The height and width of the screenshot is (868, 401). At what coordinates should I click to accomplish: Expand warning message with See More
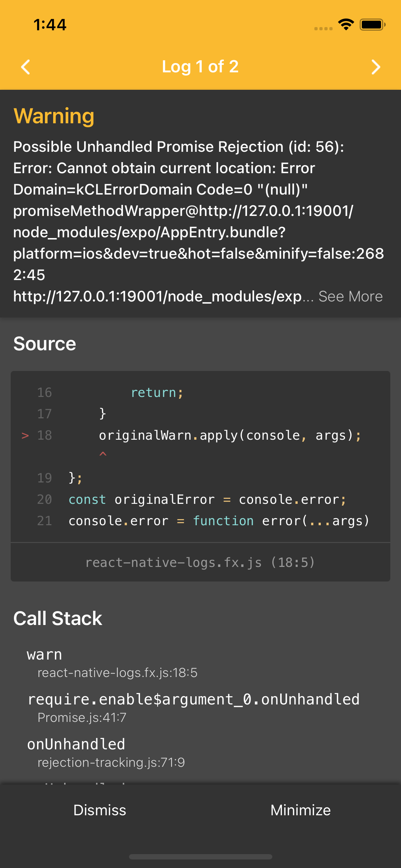tap(350, 296)
